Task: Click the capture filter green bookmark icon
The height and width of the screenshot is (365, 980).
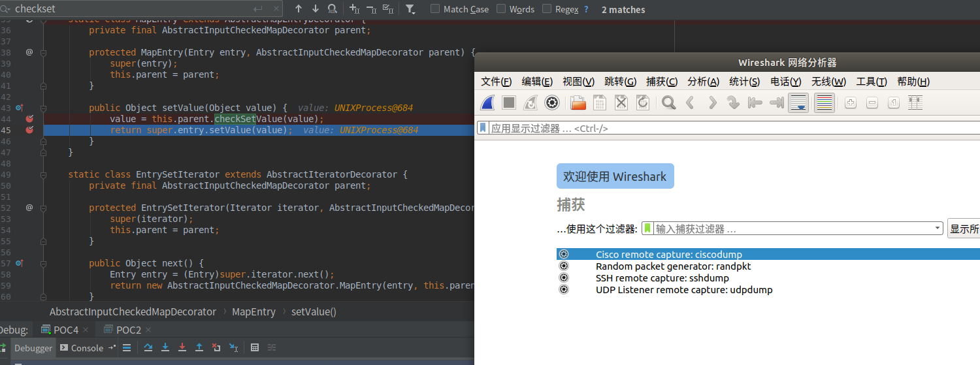Action: [647, 229]
